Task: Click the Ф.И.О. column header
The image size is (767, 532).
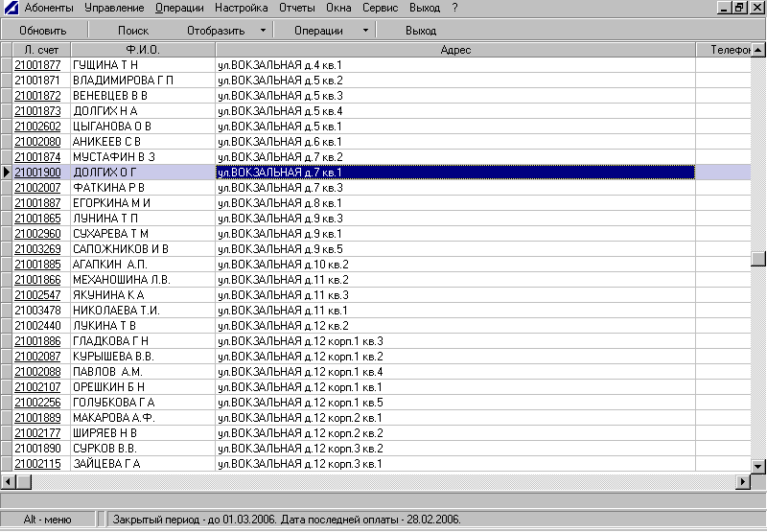Action: [x=143, y=49]
